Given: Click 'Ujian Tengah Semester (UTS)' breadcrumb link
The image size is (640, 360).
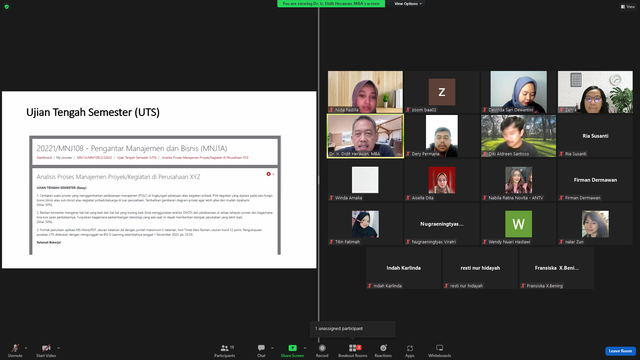Looking at the screenshot, I should 137,158.
